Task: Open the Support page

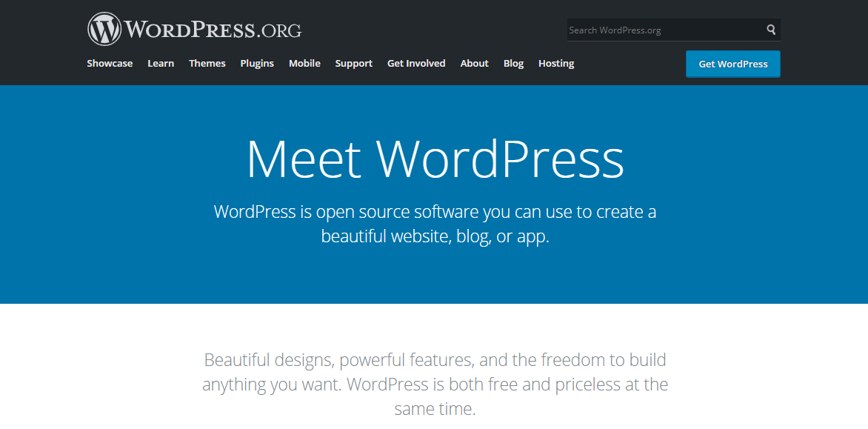Action: 353,63
